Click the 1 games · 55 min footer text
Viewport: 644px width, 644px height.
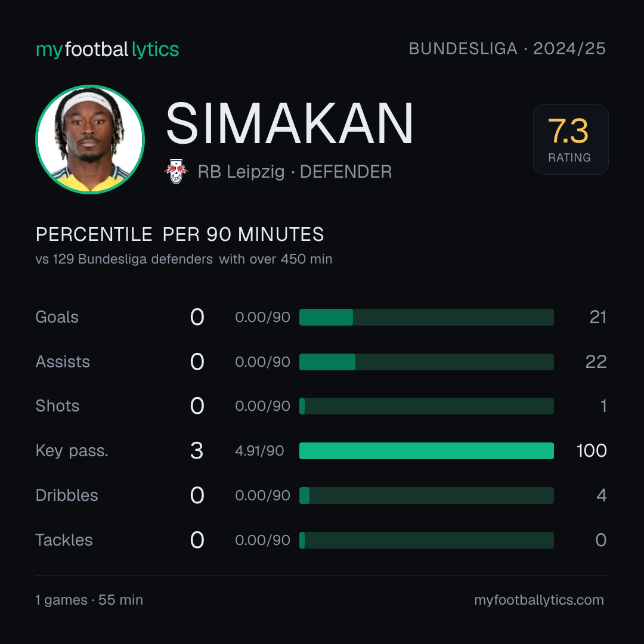(x=89, y=600)
